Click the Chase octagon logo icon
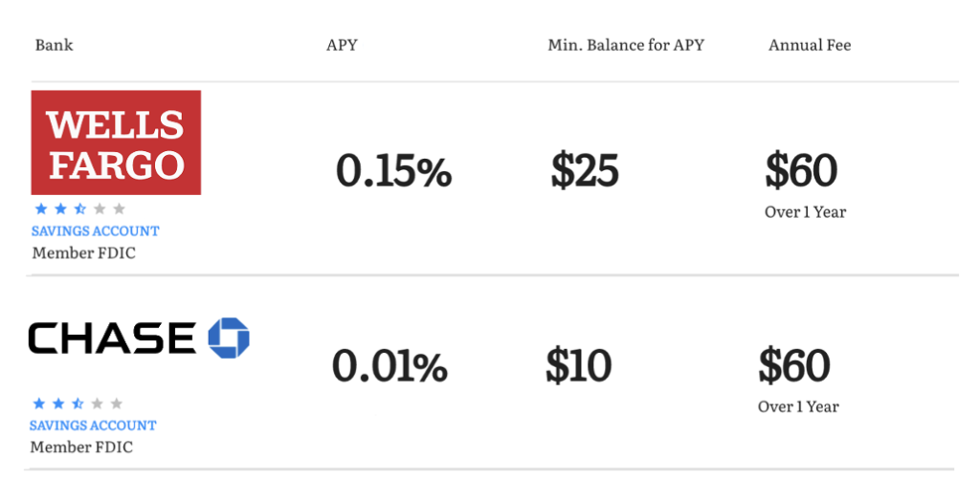This screenshot has width=980, height=502. pos(229,338)
